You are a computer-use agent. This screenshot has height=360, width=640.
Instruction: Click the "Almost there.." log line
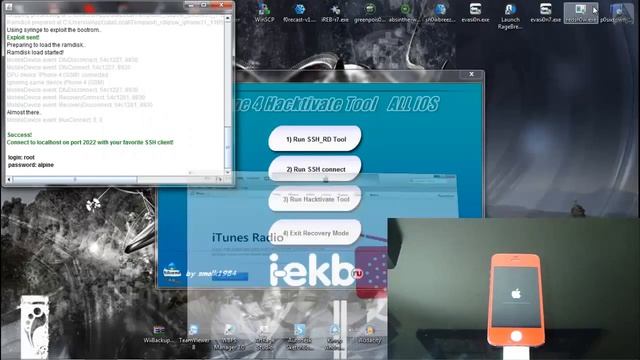[24, 112]
